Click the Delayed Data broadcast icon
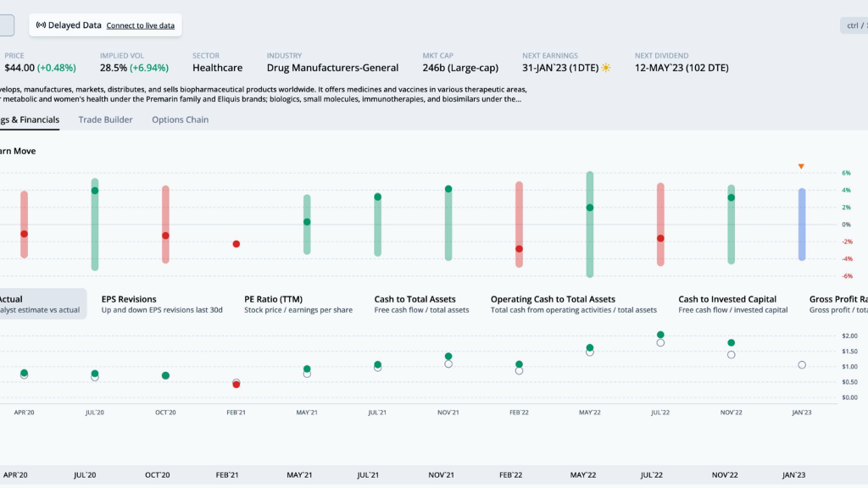This screenshot has width=868, height=488. tap(41, 25)
